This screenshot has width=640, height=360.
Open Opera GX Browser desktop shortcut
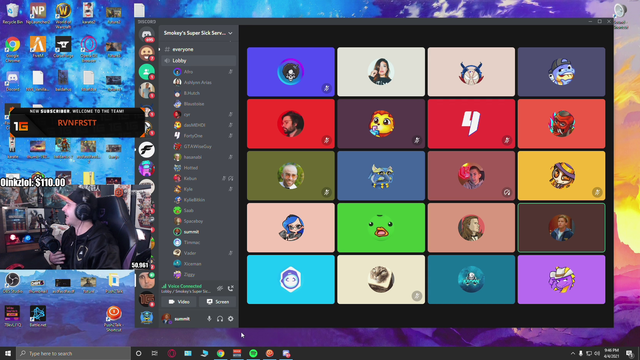point(89,49)
